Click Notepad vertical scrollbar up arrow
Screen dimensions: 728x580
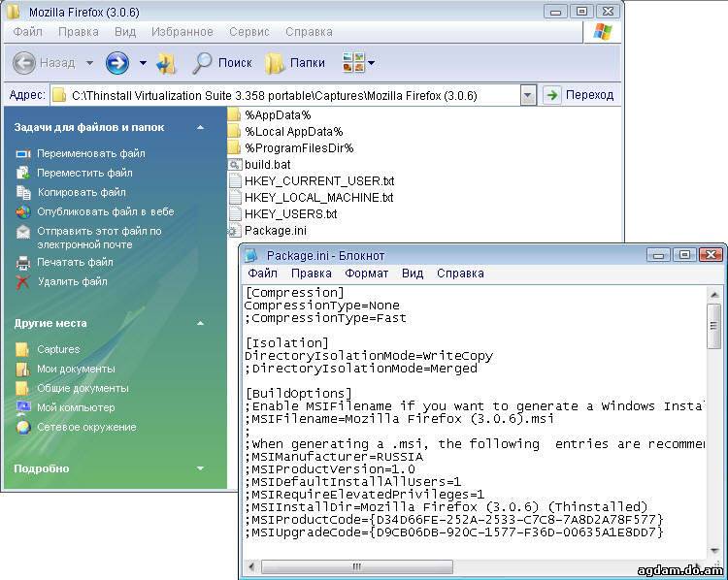coord(714,295)
